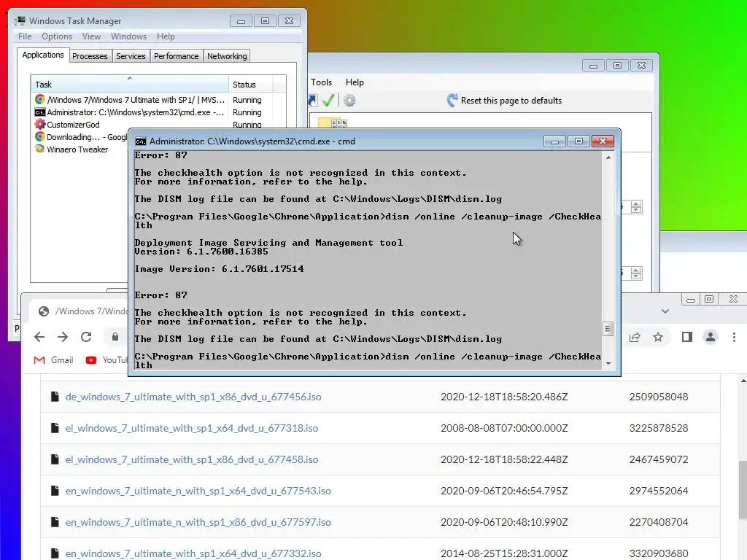Switch to the Processes tab
Viewport: 747px width, 560px height.
pos(90,56)
